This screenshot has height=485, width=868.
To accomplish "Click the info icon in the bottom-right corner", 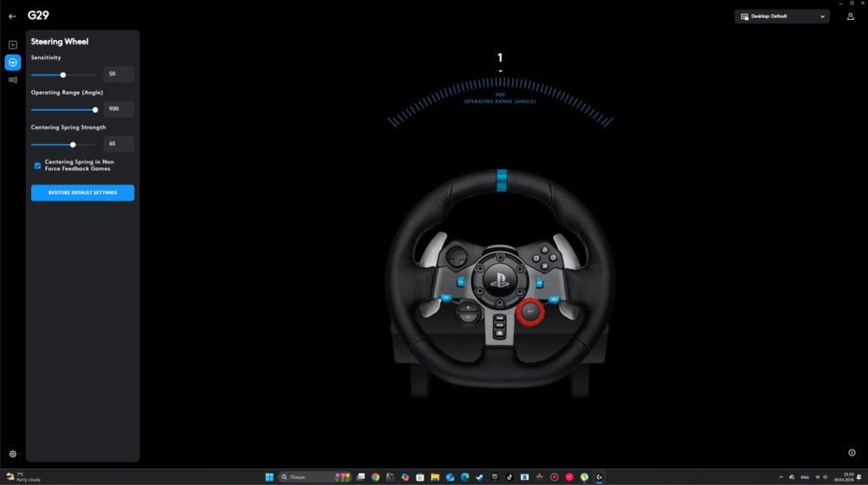I will tap(852, 453).
